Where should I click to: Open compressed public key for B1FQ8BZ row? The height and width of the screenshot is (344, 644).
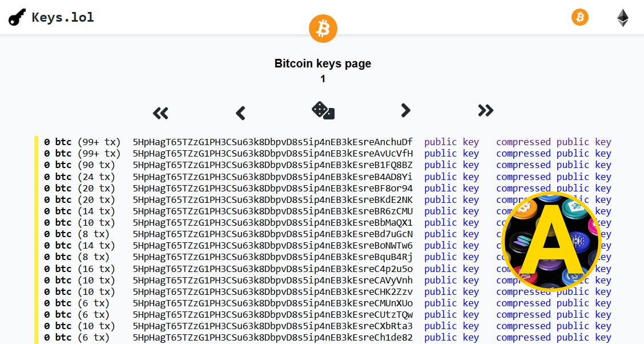click(553, 165)
